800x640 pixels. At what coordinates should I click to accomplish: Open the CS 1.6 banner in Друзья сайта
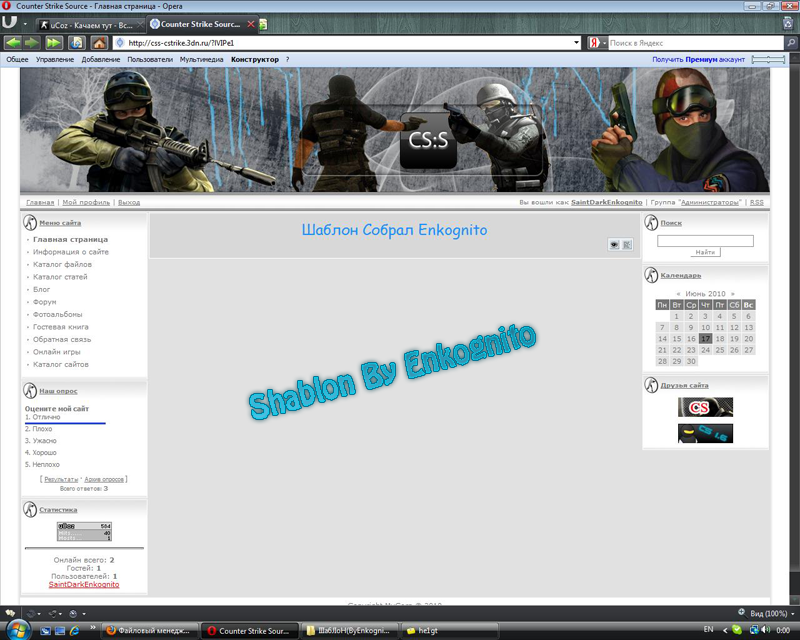(x=705, y=433)
